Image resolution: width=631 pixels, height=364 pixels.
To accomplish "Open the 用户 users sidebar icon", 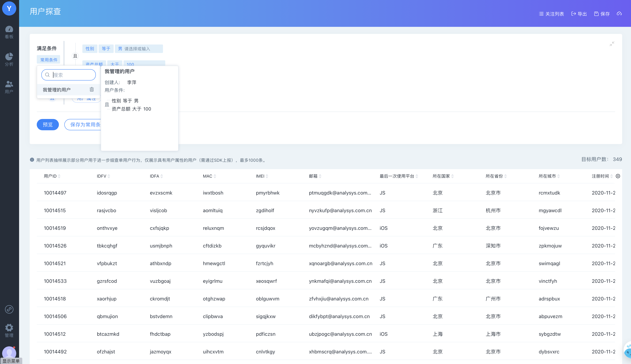I will pos(9,87).
